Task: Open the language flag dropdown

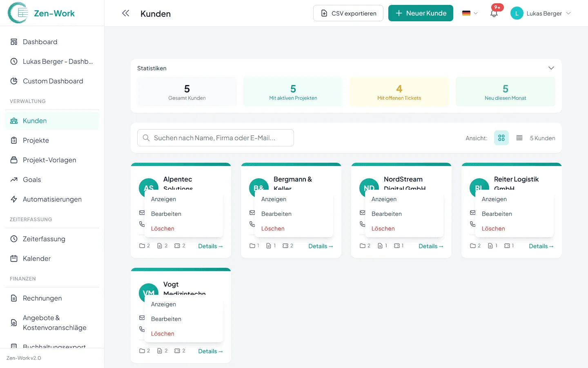Action: tap(470, 13)
